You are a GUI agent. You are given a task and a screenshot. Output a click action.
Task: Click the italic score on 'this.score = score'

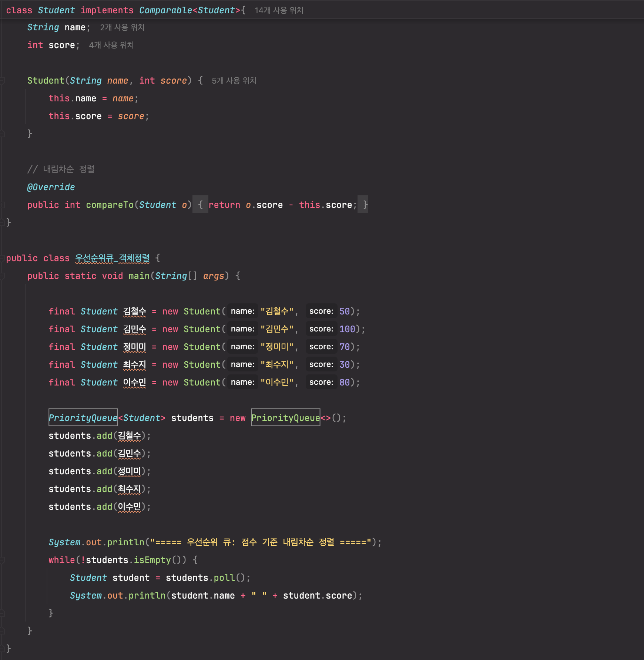131,116
